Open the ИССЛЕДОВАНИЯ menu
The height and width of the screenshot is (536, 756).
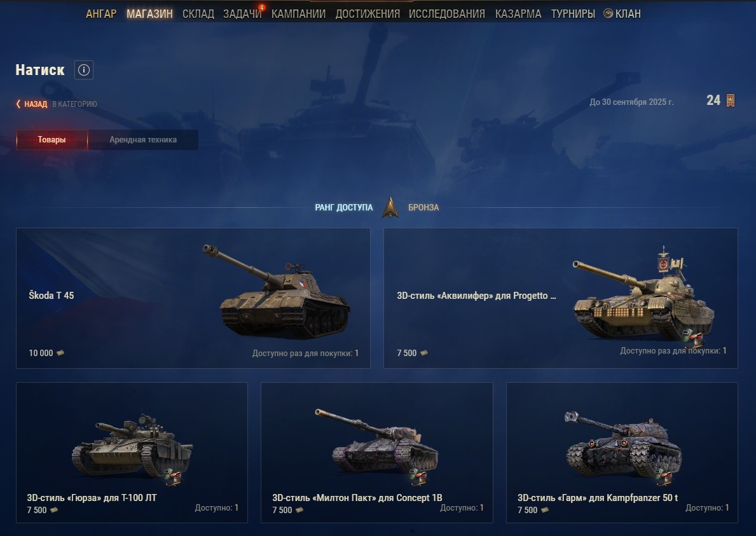tap(447, 14)
